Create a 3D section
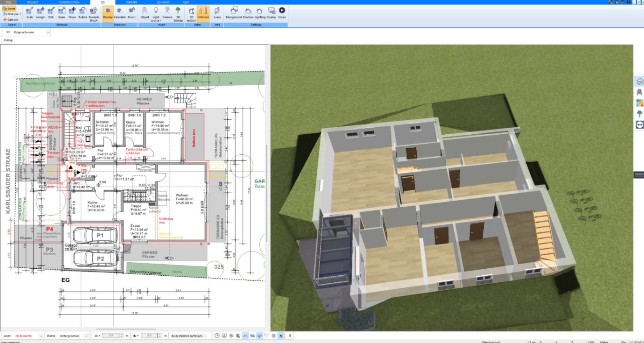The height and width of the screenshot is (343, 644). (x=191, y=14)
